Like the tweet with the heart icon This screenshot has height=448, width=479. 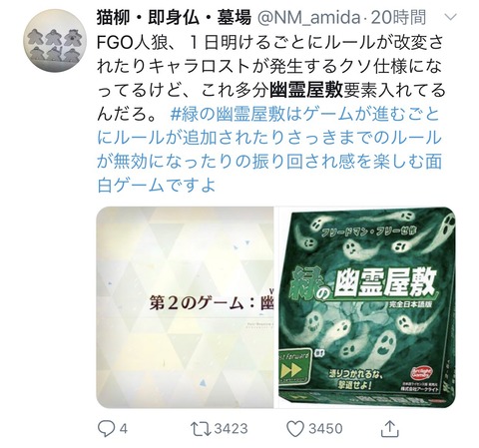point(295,429)
